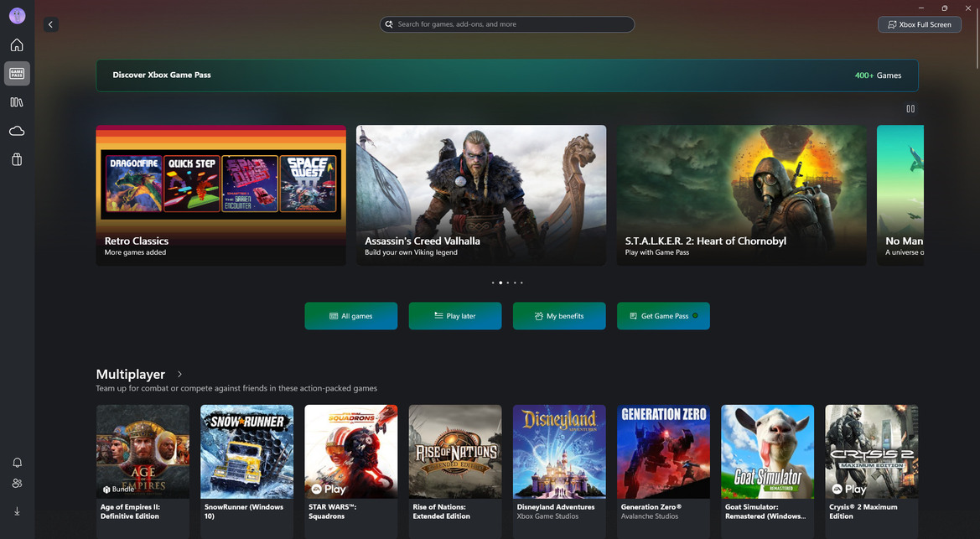Open the Home icon in sidebar
The height and width of the screenshot is (539, 980).
tap(17, 45)
